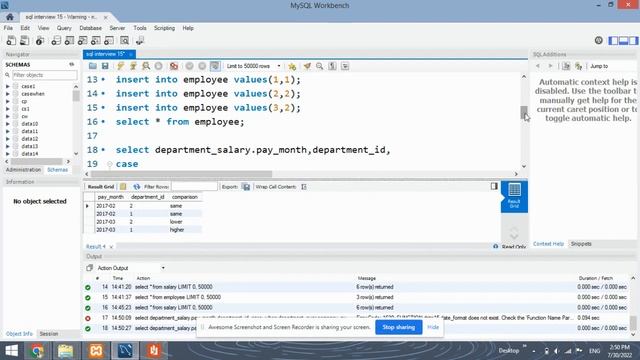
Task: Switch to the Session tab
Action: click(x=49, y=334)
